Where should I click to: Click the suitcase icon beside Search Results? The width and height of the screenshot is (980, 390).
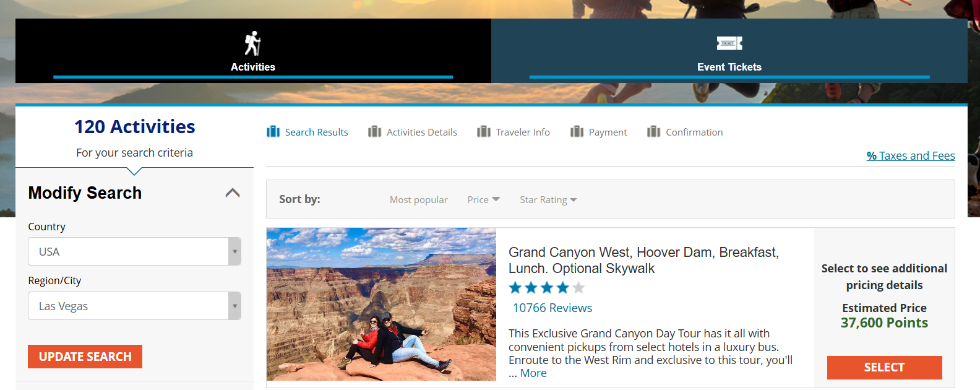[273, 132]
